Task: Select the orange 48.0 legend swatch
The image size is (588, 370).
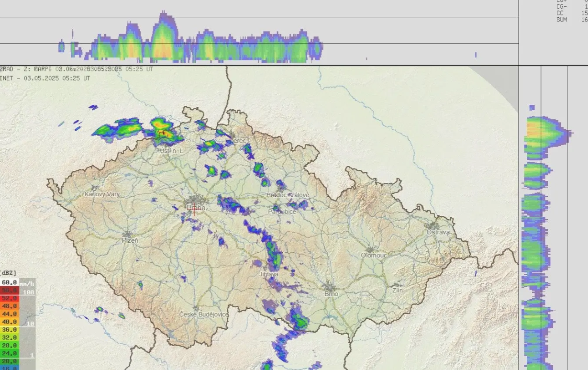Action: 10,306
